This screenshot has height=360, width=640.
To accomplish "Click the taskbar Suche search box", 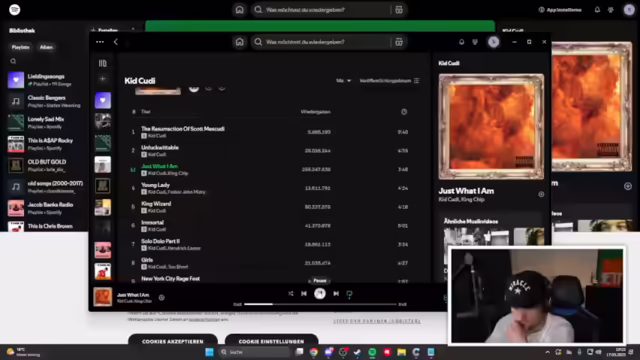I will (254, 352).
